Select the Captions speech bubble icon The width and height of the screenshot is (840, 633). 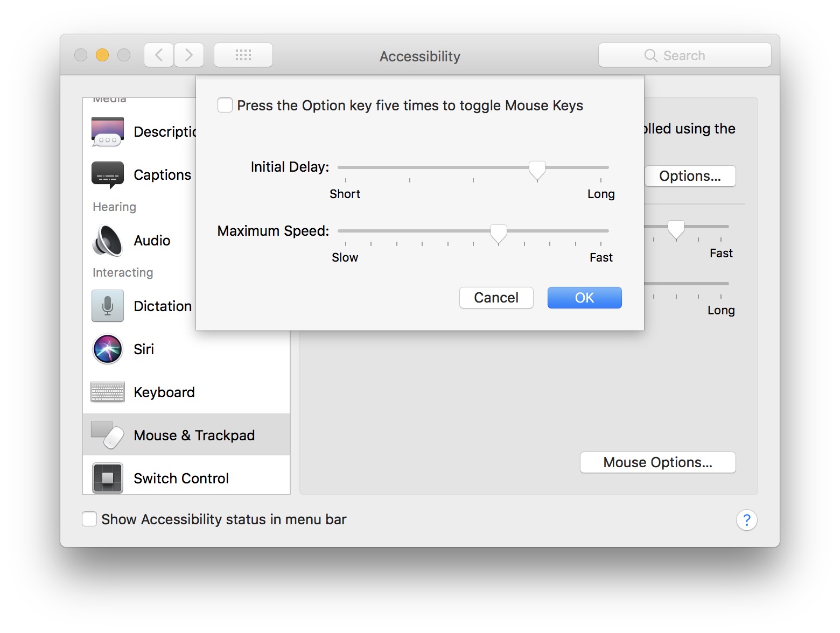[108, 175]
